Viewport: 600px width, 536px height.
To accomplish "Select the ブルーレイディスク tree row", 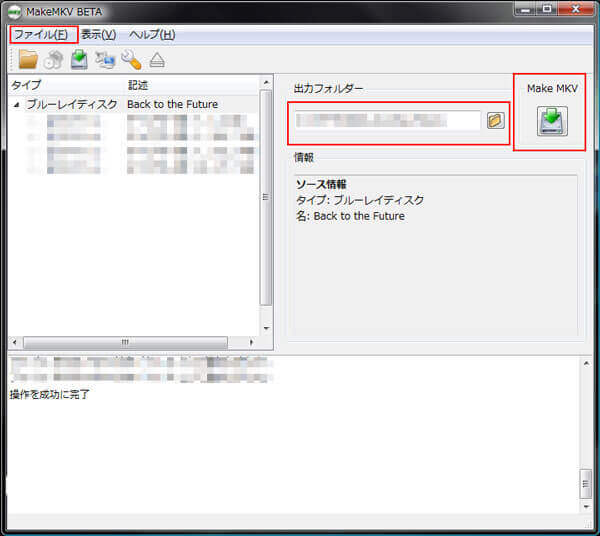I will click(x=133, y=104).
